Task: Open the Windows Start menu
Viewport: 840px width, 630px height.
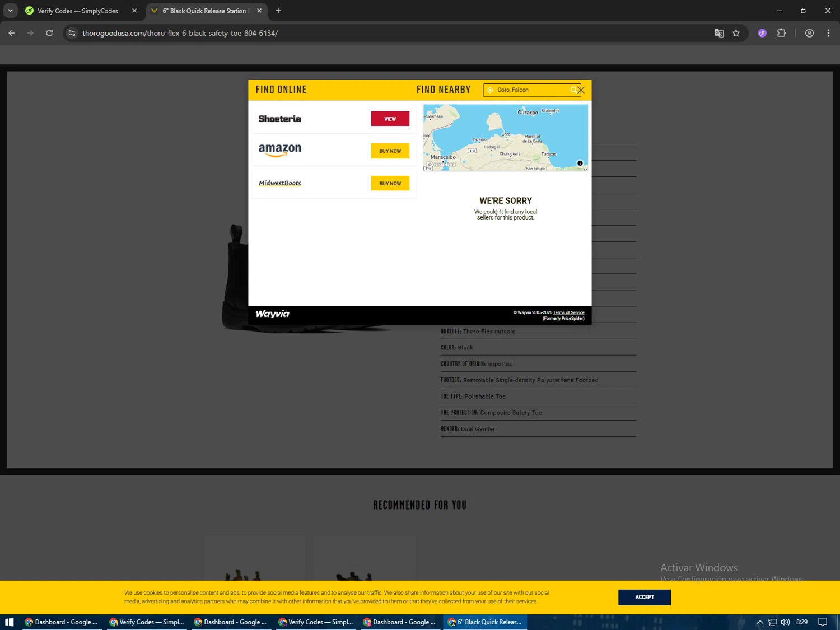Action: coord(10,622)
